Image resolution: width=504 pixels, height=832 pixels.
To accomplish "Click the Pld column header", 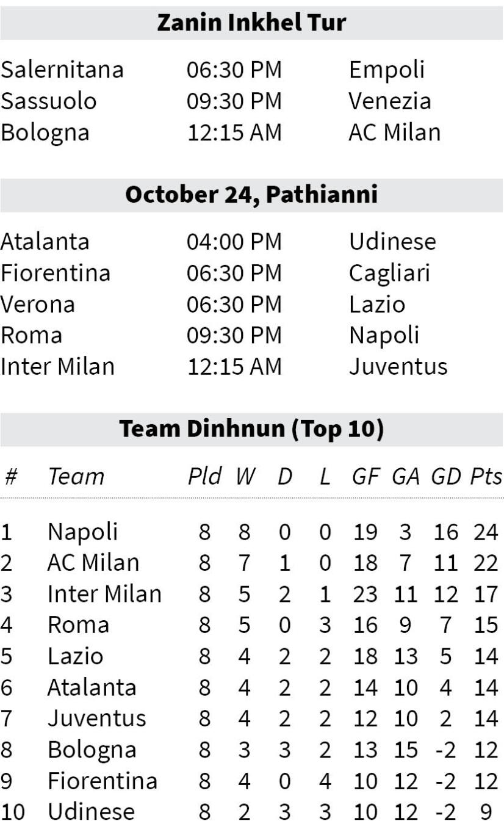I will 204,477.
